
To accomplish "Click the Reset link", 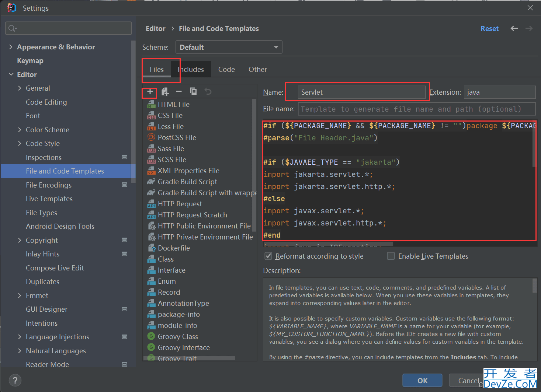I will [x=489, y=28].
